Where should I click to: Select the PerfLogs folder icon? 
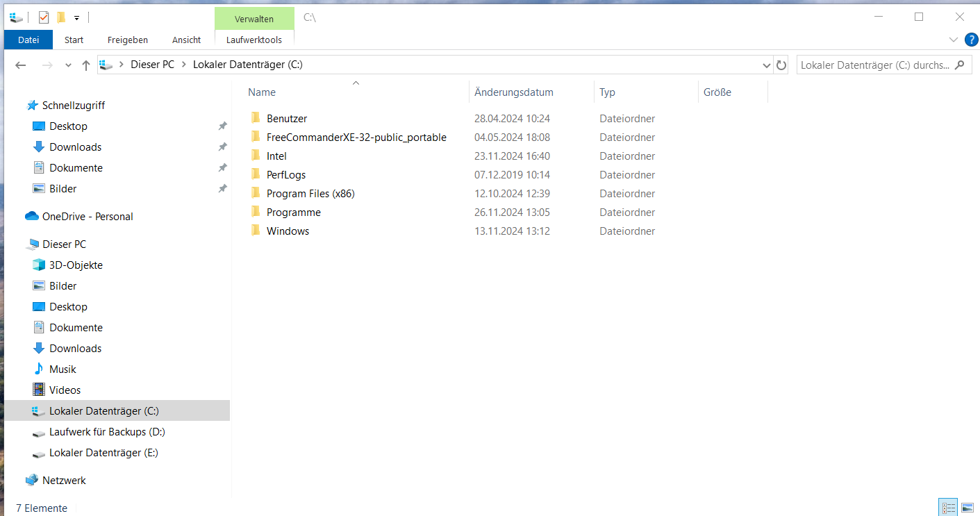tap(255, 174)
